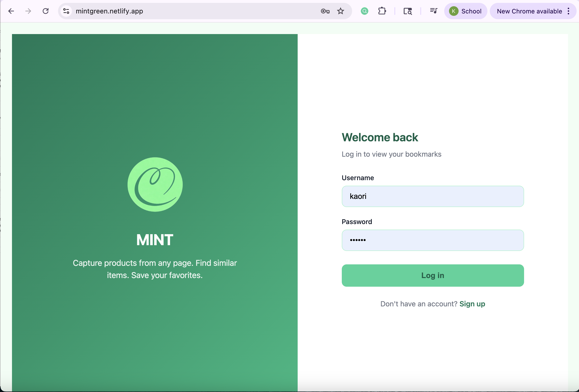Reload the current page
Screen dimensions: 579x392
tap(46, 11)
